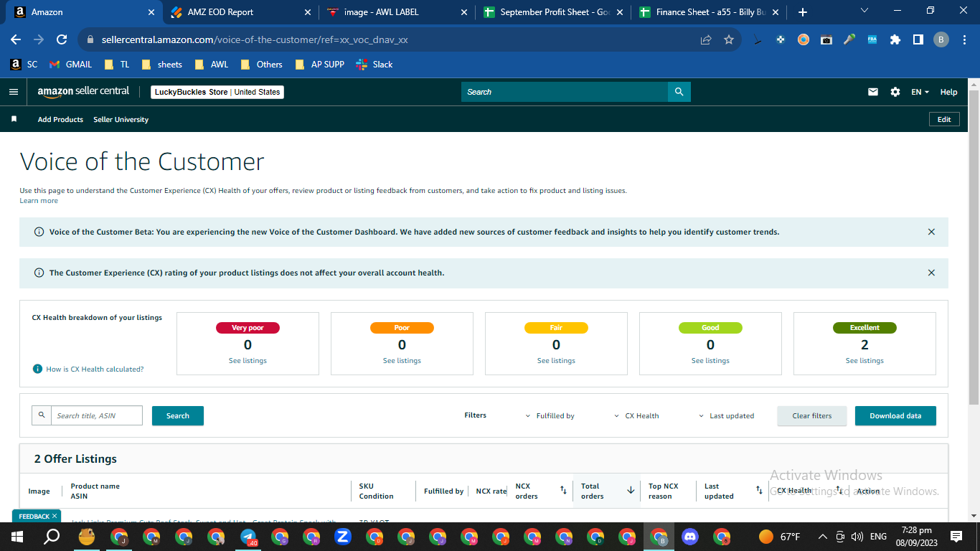Viewport: 980px width, 551px height.
Task: Click the microphone extension icon
Action: 849,39
